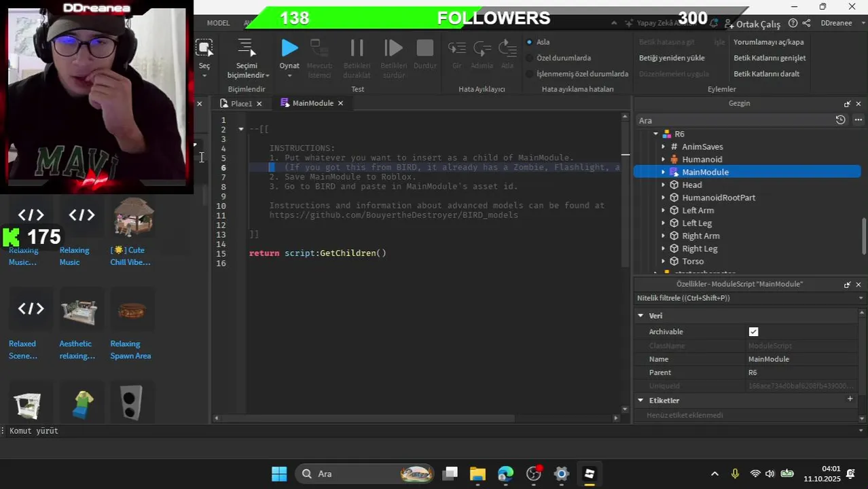Click the Atla step-out debugger icon
This screenshot has width=868, height=489.
coord(507,48)
